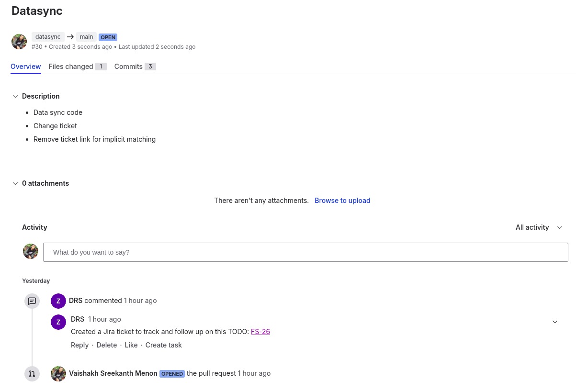
Task: Open the Commits tab
Action: pyautogui.click(x=135, y=67)
